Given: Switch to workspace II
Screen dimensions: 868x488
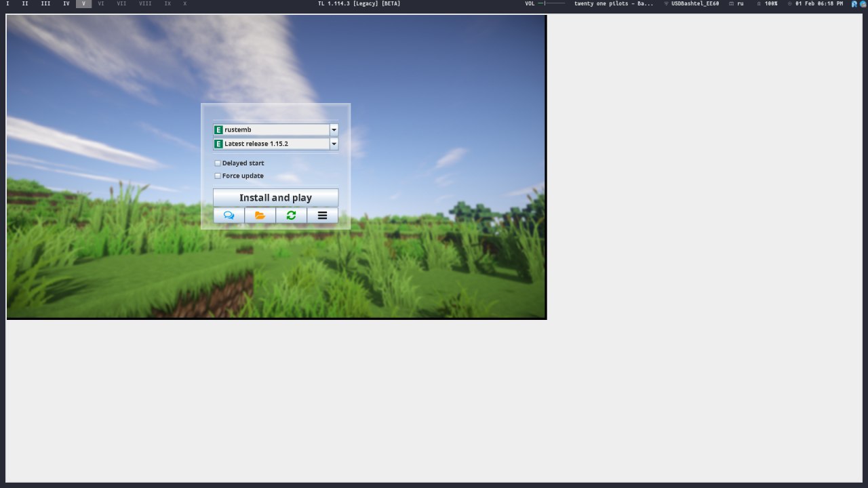Looking at the screenshot, I should click(x=25, y=3).
